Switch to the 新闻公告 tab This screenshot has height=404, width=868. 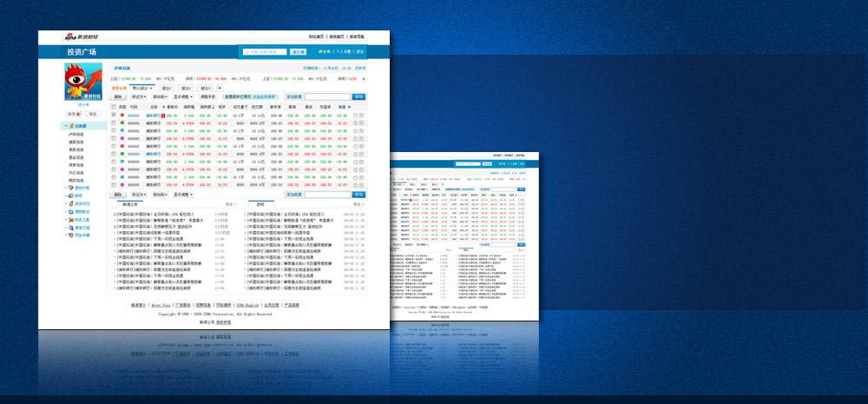pyautogui.click(x=128, y=203)
